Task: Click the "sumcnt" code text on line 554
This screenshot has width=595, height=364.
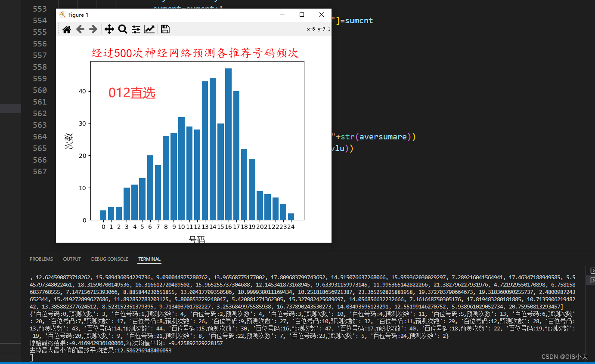Action: [359, 21]
